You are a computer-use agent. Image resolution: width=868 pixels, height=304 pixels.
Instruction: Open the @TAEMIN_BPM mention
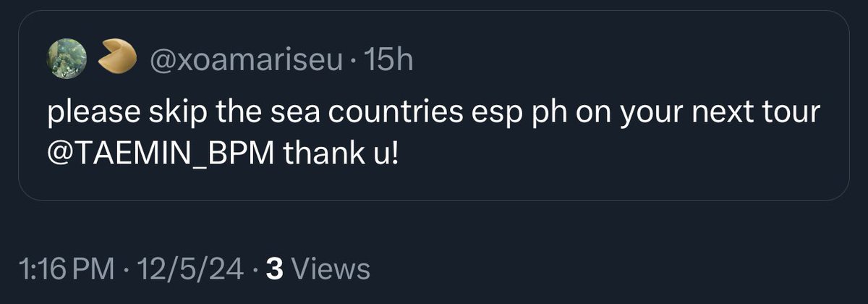pyautogui.click(x=161, y=154)
